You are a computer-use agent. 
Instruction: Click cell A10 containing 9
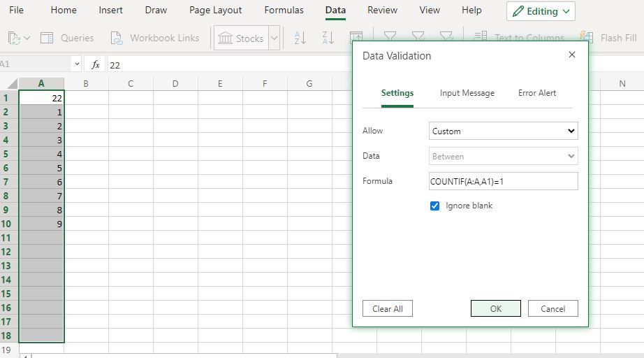[x=41, y=224]
